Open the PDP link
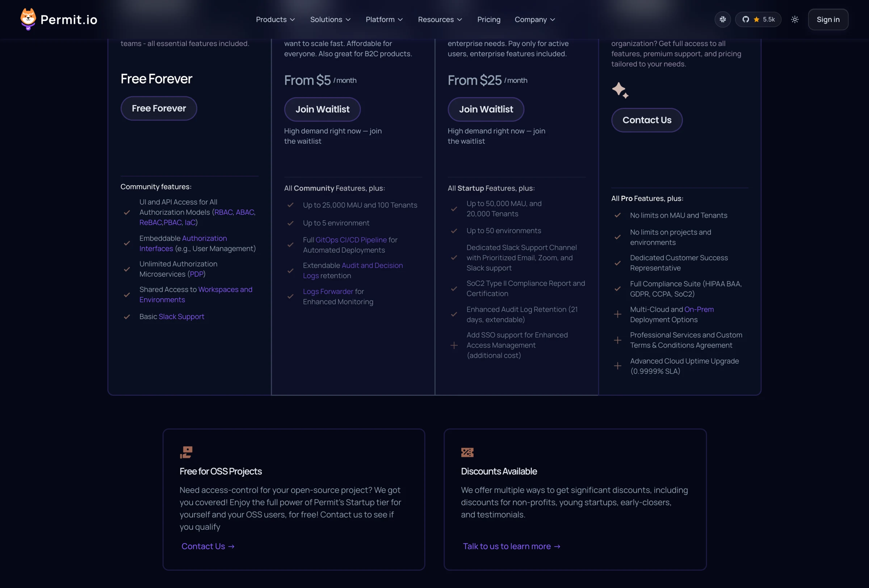Screen dimensions: 869x588 [197, 274]
